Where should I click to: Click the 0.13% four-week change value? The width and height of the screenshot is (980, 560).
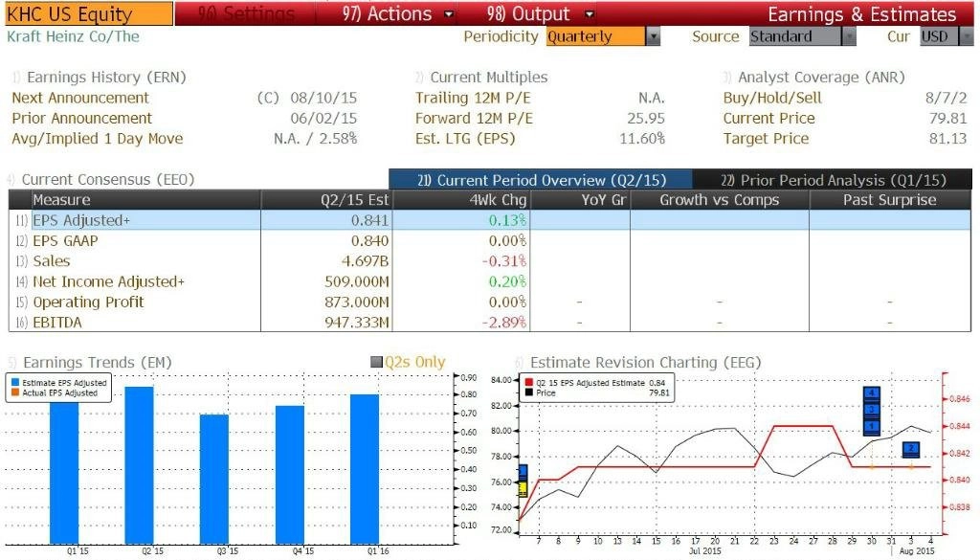[507, 220]
